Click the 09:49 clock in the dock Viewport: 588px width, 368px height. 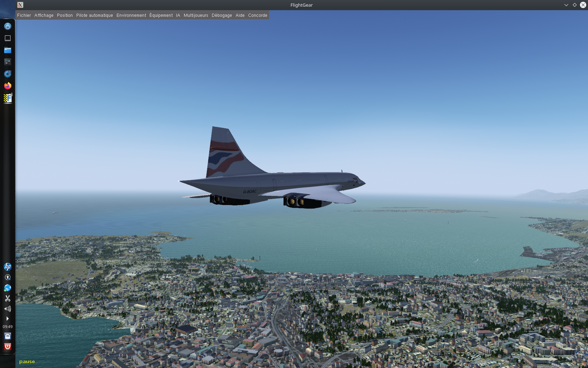8,327
